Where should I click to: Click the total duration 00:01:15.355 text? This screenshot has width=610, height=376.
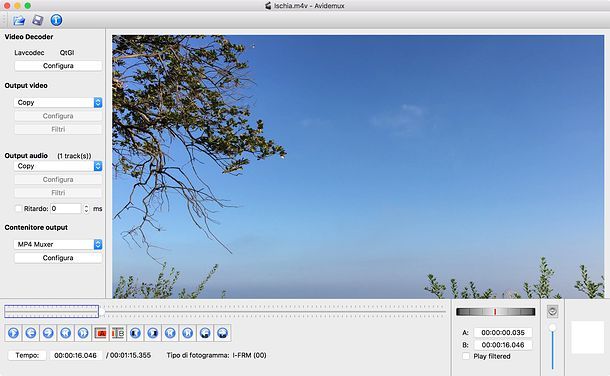click(x=130, y=355)
